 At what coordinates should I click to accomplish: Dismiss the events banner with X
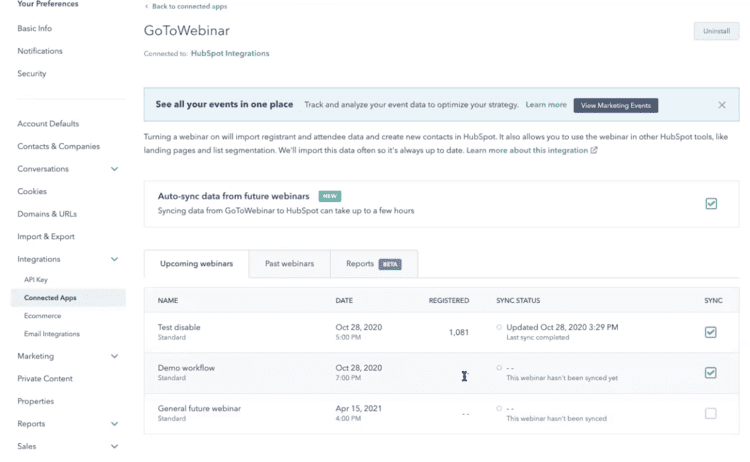point(722,105)
